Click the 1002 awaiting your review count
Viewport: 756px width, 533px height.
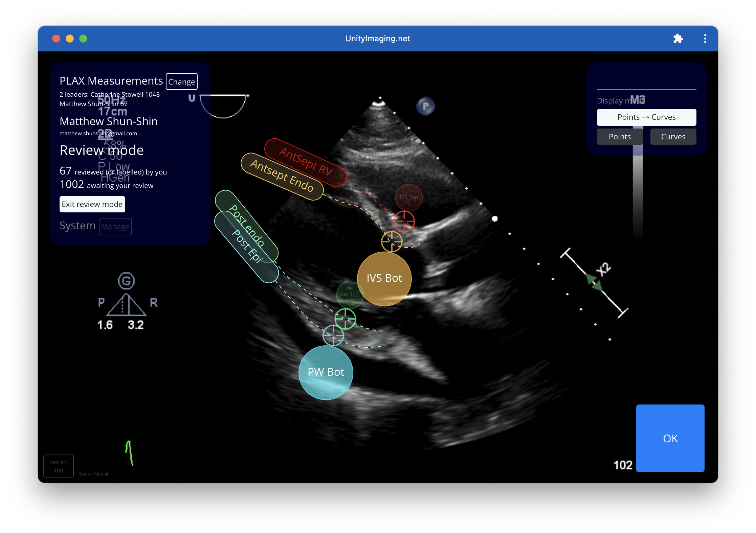106,185
